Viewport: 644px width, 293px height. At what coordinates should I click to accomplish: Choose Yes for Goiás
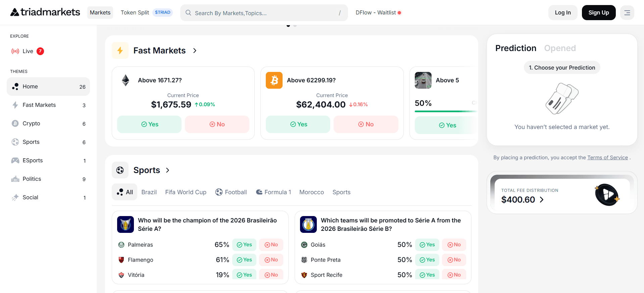427,245
